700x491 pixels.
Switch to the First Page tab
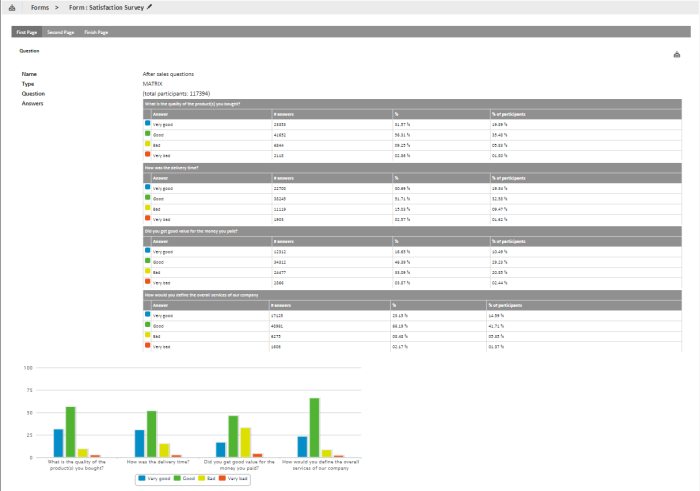(27, 32)
